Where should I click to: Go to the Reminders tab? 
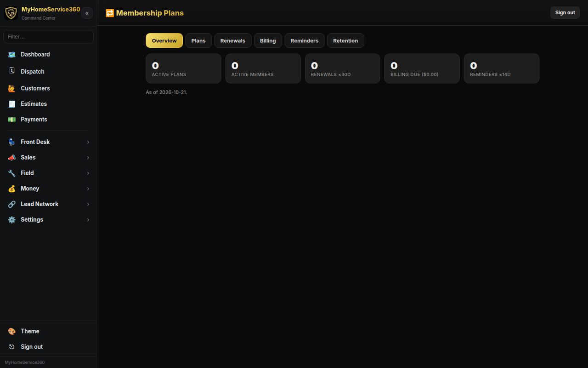click(x=305, y=40)
